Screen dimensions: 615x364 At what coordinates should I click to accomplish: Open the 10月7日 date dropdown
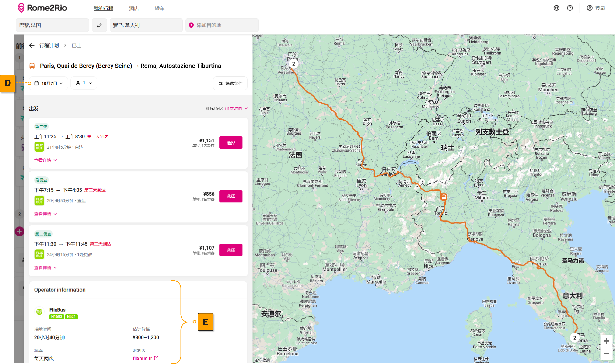pyautogui.click(x=49, y=83)
